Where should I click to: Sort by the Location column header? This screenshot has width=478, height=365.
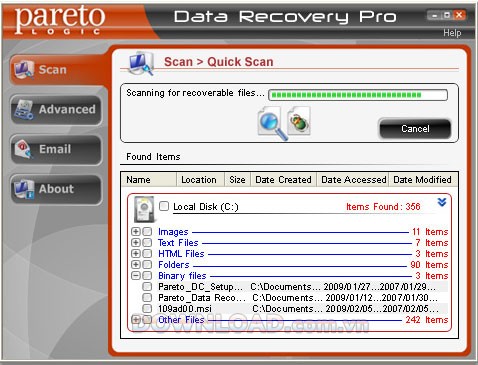[x=200, y=180]
